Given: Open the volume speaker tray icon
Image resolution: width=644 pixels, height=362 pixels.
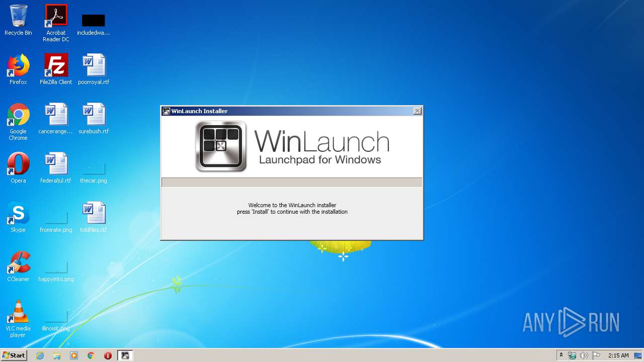Looking at the screenshot, I should tap(584, 355).
